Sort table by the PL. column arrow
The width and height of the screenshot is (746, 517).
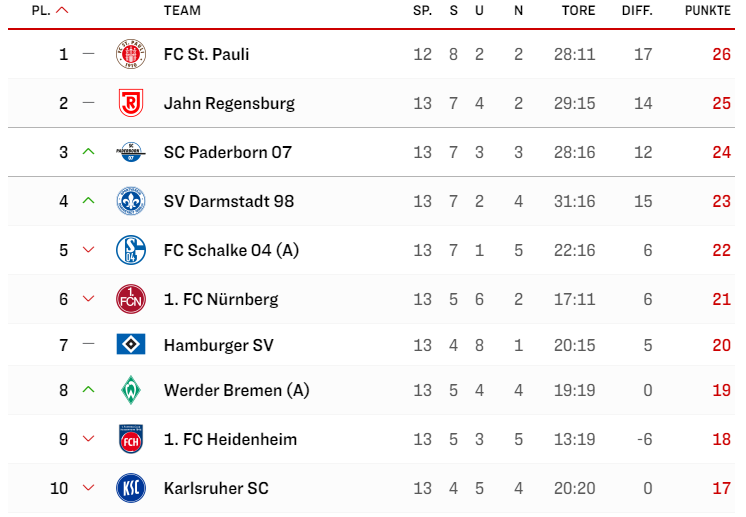(x=62, y=10)
